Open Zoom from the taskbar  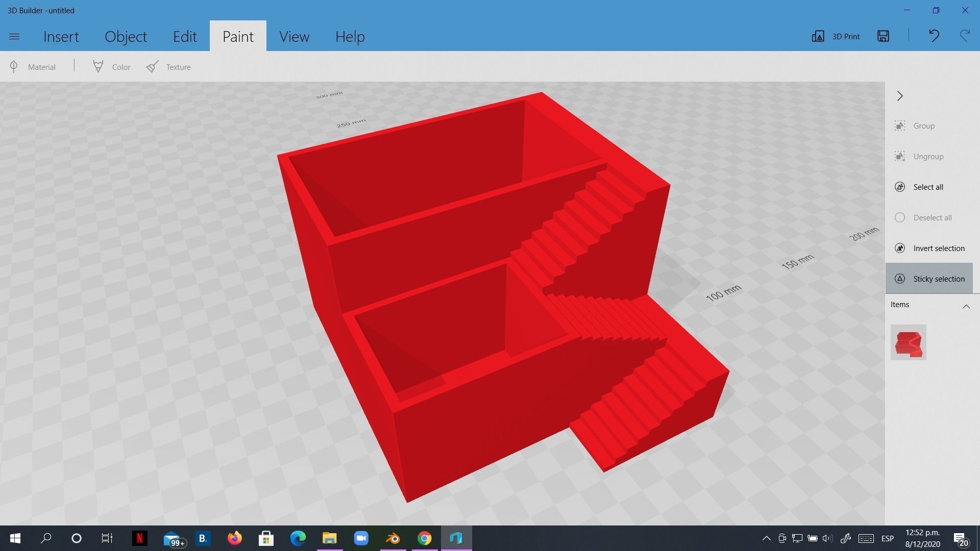361,538
